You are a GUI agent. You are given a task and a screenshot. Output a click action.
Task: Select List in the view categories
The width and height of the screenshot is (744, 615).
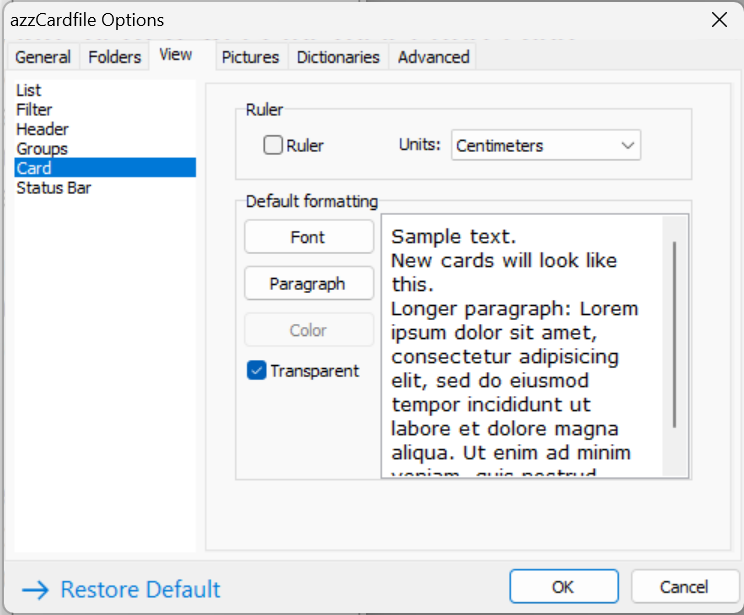click(x=105, y=90)
